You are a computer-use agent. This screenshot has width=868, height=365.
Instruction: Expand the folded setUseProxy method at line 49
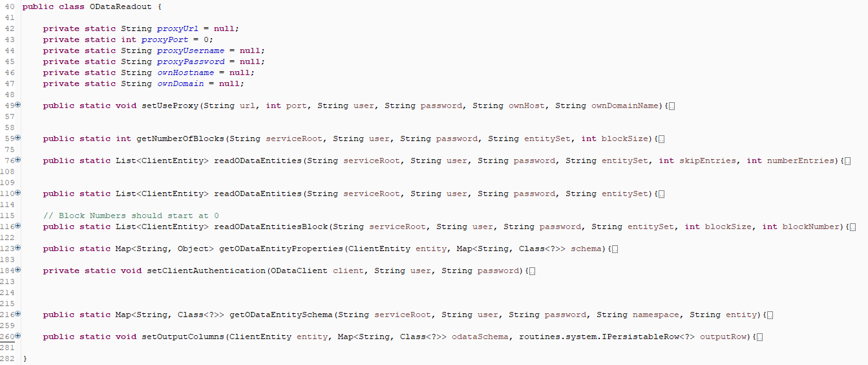18,105
